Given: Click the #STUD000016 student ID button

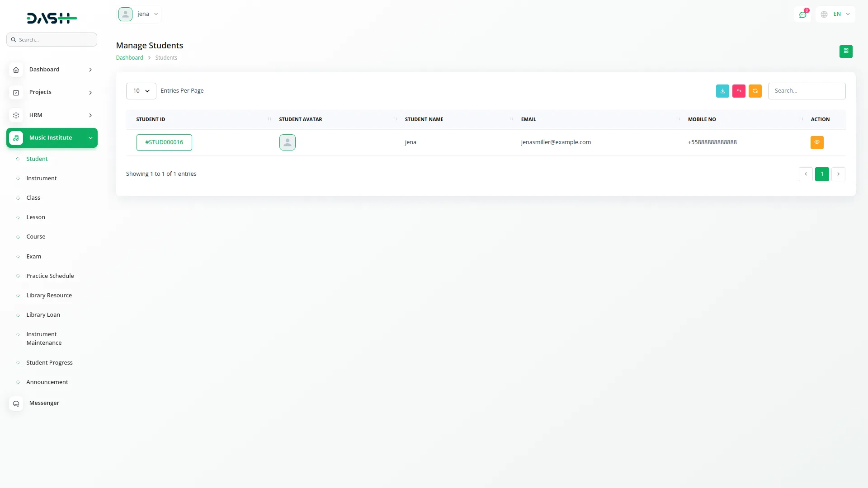Looking at the screenshot, I should [164, 142].
